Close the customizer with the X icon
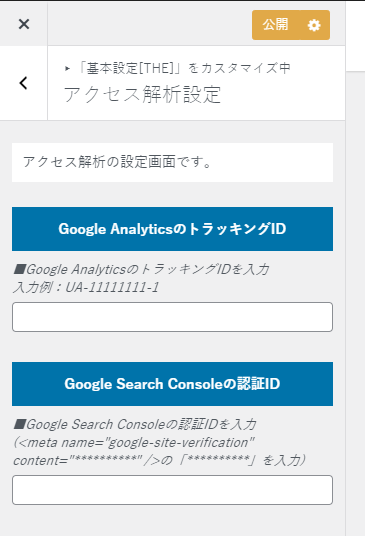Screen dimensions: 365x536 [24, 24]
